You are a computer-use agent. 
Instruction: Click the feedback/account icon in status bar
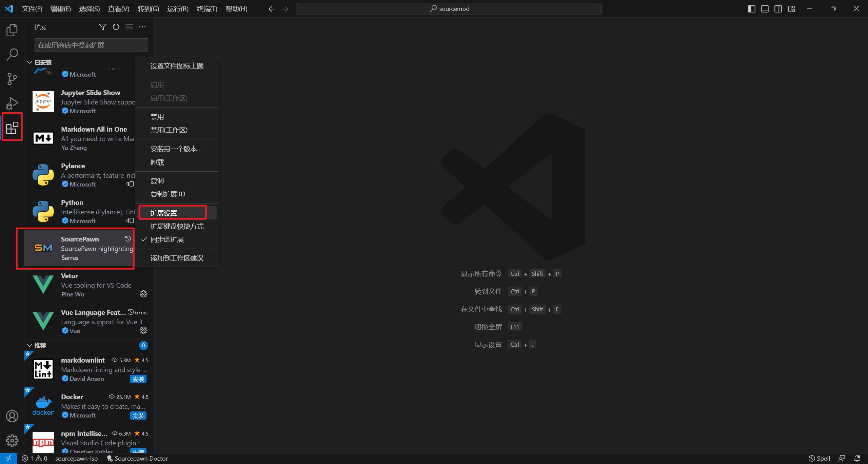tap(842, 459)
